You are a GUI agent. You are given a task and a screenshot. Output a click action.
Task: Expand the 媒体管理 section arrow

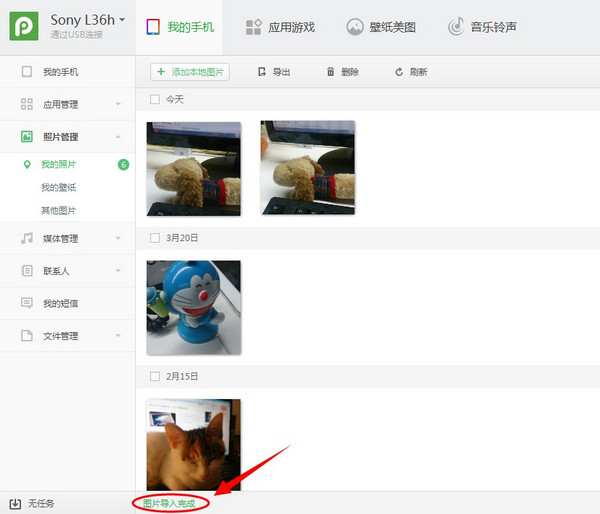(x=118, y=238)
